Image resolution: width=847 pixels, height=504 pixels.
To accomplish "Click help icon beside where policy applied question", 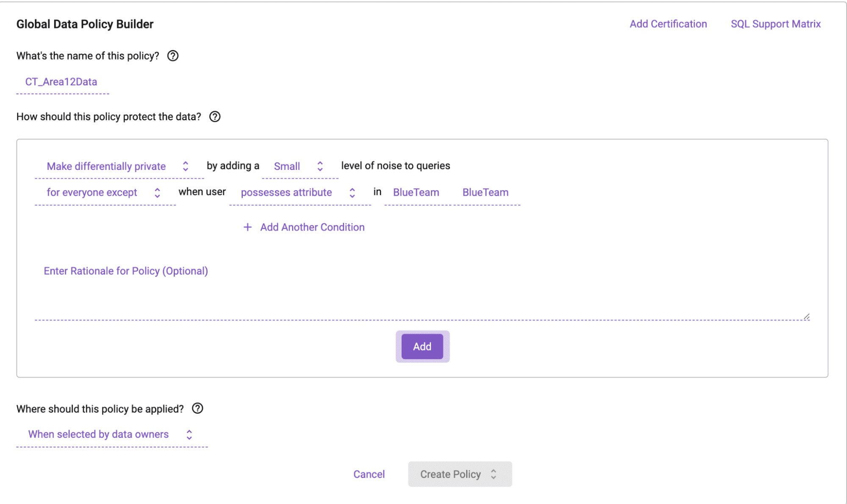I will pyautogui.click(x=197, y=408).
